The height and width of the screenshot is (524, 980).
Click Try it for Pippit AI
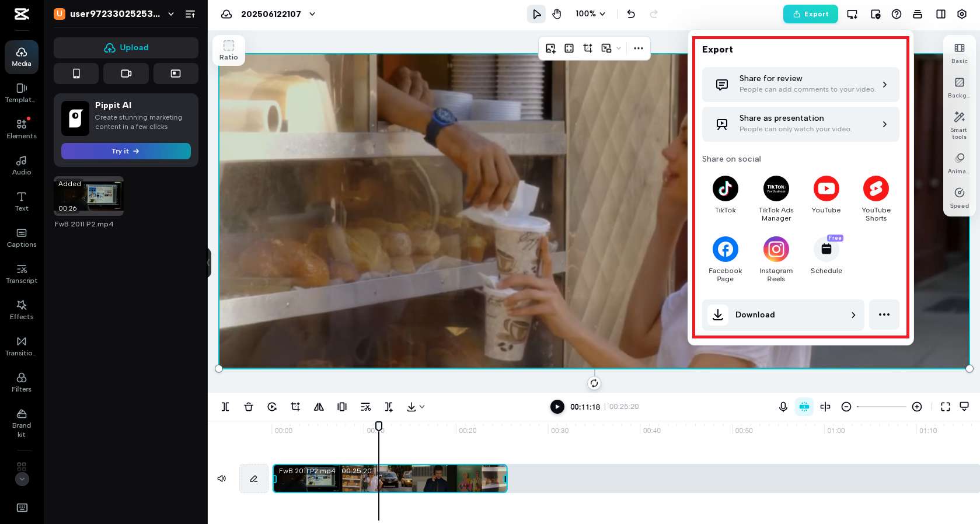pyautogui.click(x=126, y=151)
